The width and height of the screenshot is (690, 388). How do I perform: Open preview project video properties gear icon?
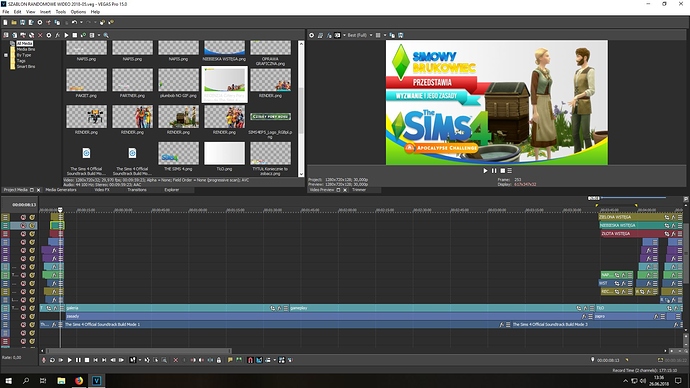click(312, 35)
